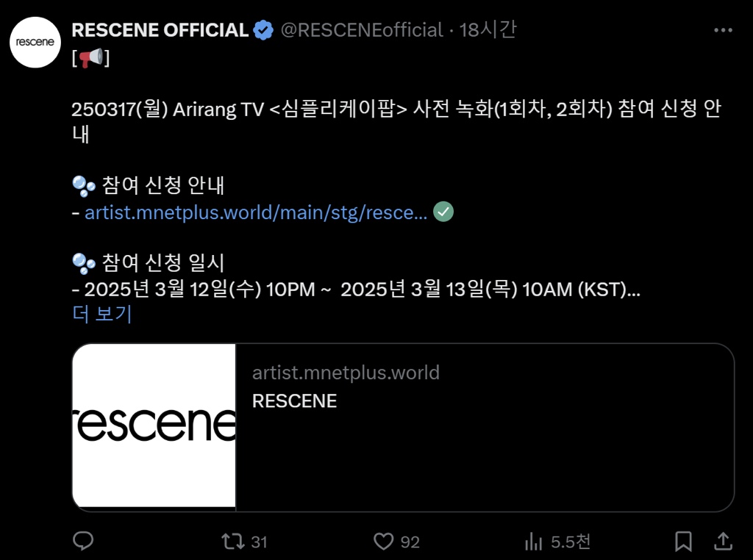The image size is (753, 560).
Task: Click the green checkmark beside the link
Action: pos(443,212)
